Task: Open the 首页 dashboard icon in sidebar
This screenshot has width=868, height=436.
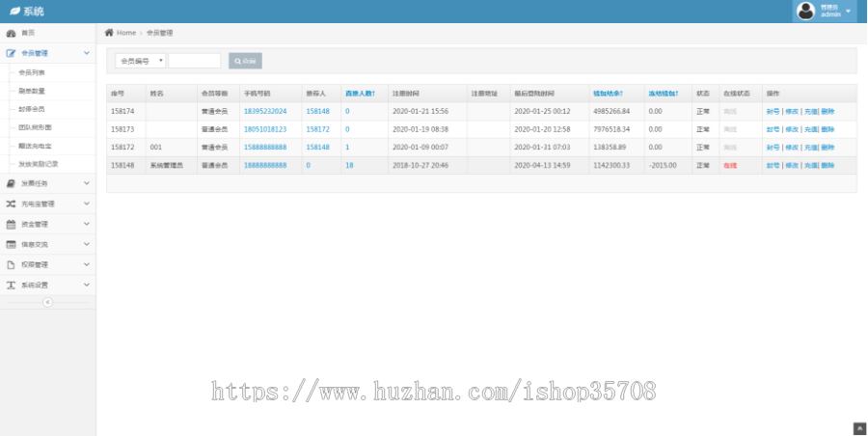Action: point(11,33)
